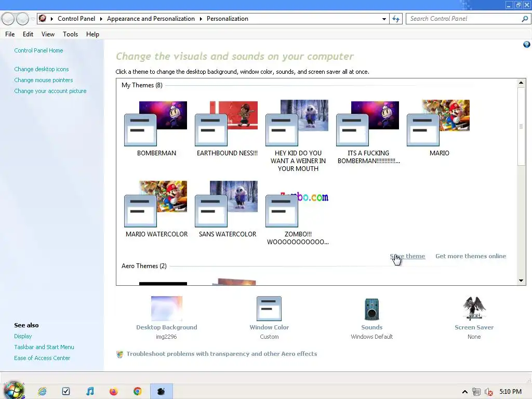Click the Save theme link
The width and height of the screenshot is (532, 399).
pos(407,256)
